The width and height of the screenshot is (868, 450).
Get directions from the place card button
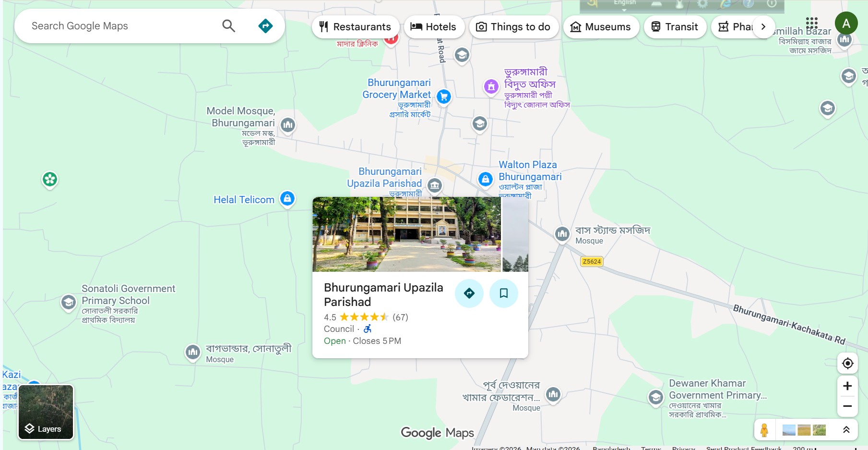click(x=469, y=293)
